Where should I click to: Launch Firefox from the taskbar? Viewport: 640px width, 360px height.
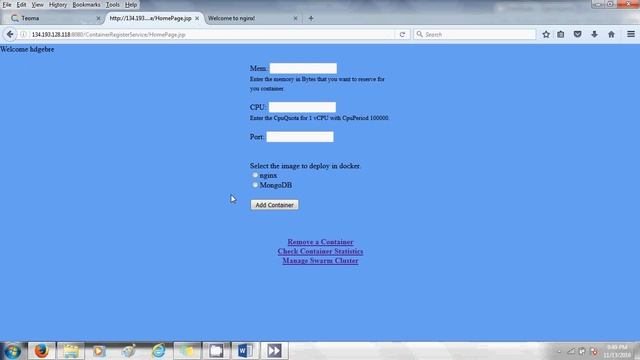pyautogui.click(x=41, y=351)
